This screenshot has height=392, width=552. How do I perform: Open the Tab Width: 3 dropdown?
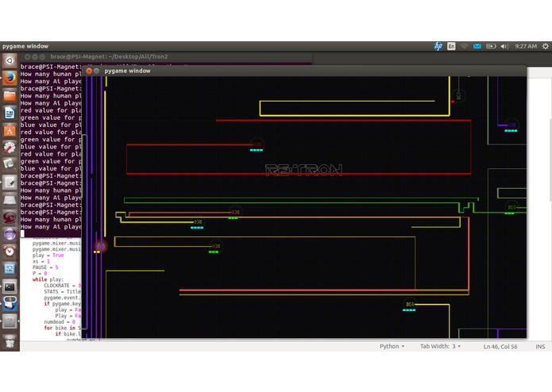click(x=440, y=346)
